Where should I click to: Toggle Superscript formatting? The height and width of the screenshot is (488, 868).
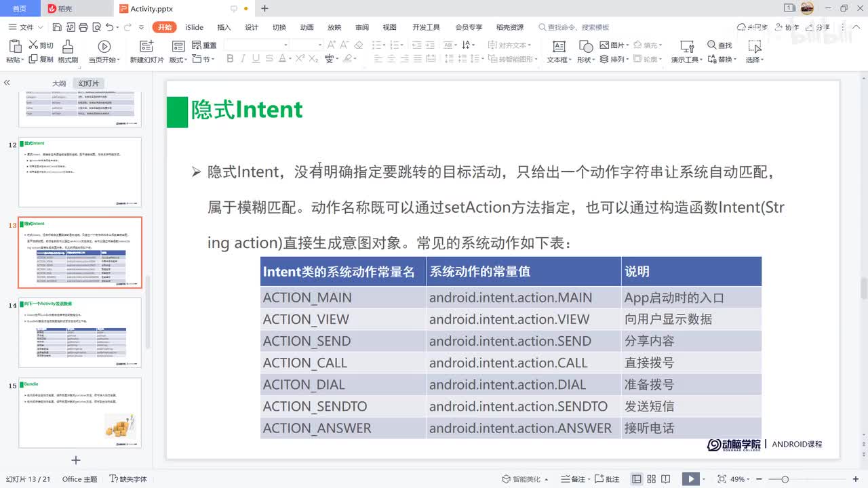click(x=300, y=59)
